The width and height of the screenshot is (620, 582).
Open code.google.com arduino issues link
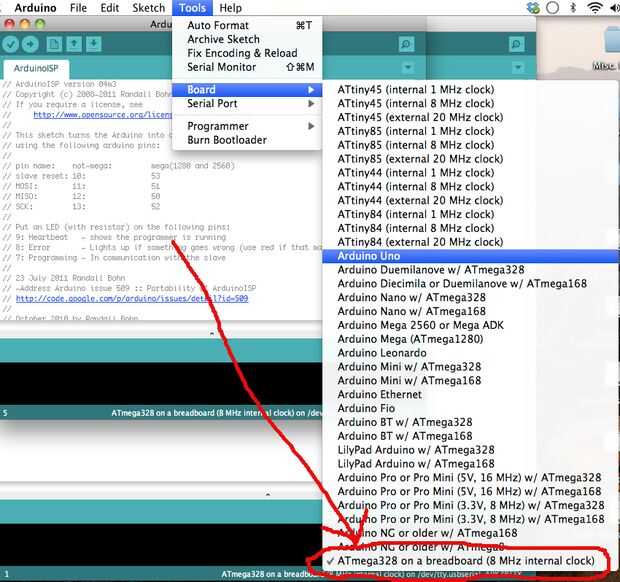(x=132, y=299)
